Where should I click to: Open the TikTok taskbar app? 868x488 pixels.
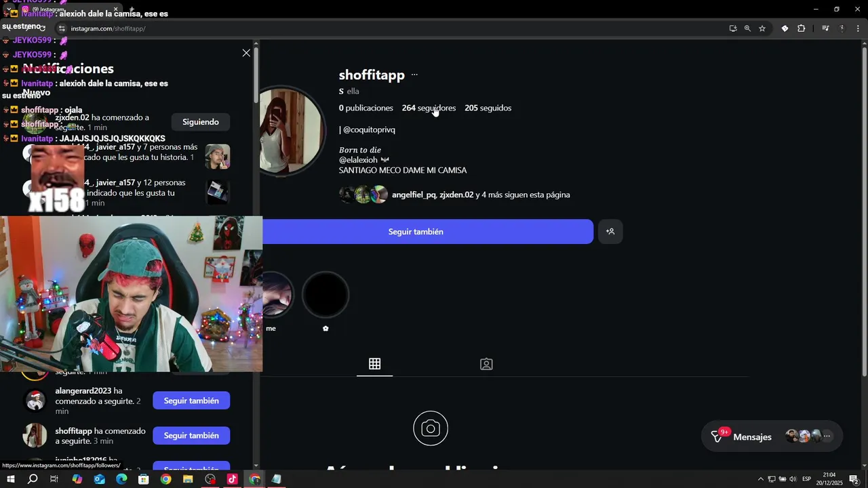tap(232, 479)
